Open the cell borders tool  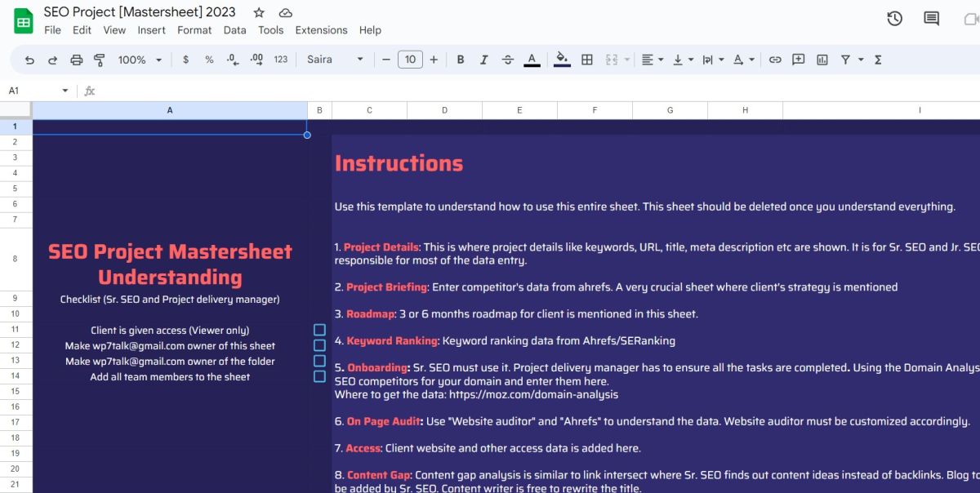[586, 60]
